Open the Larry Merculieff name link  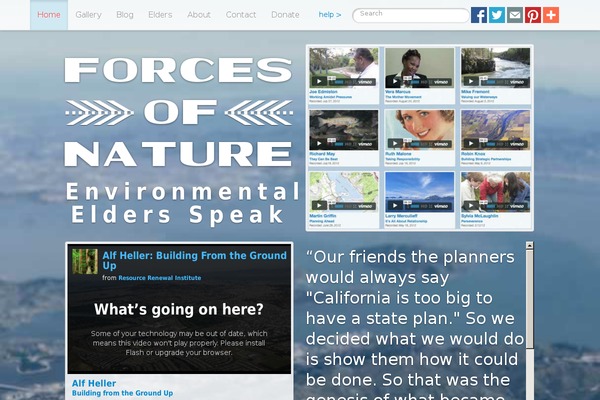[x=401, y=216]
